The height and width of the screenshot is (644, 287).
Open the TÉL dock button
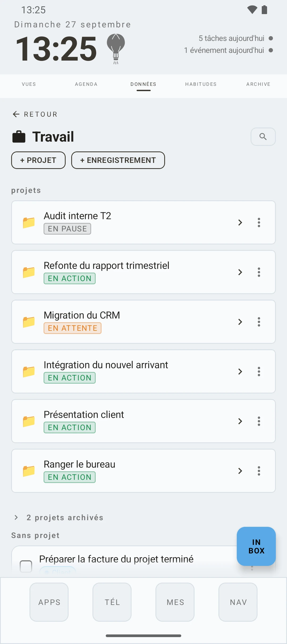[112, 602]
